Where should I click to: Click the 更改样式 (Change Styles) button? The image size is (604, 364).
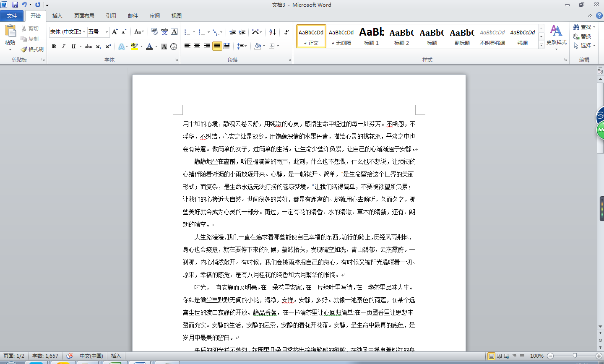[x=556, y=37]
